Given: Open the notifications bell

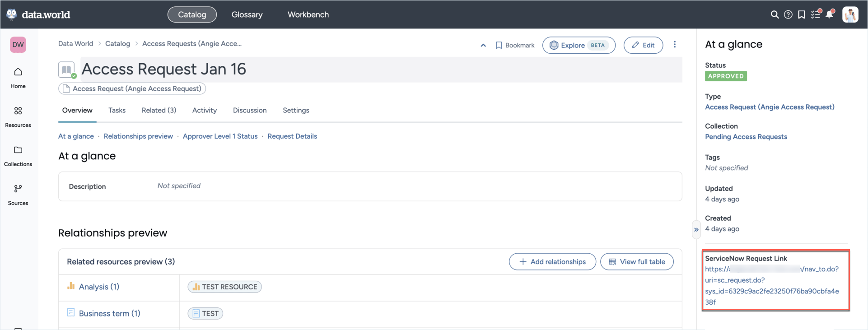Looking at the screenshot, I should (x=830, y=14).
